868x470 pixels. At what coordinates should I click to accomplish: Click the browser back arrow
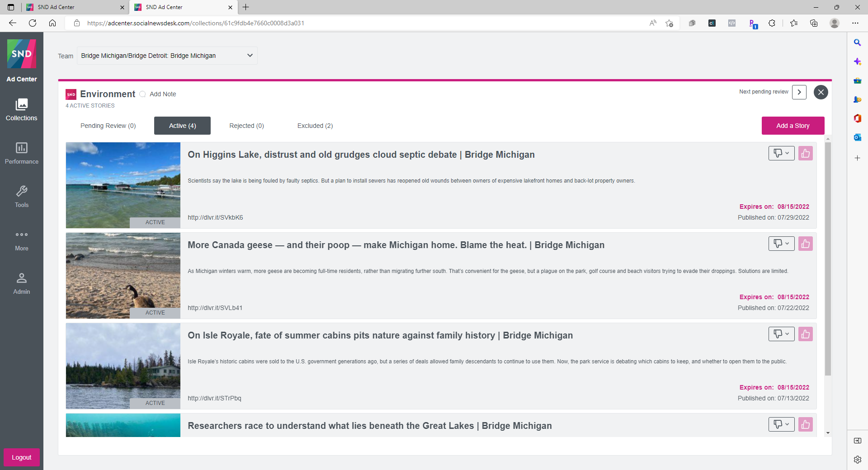click(13, 23)
